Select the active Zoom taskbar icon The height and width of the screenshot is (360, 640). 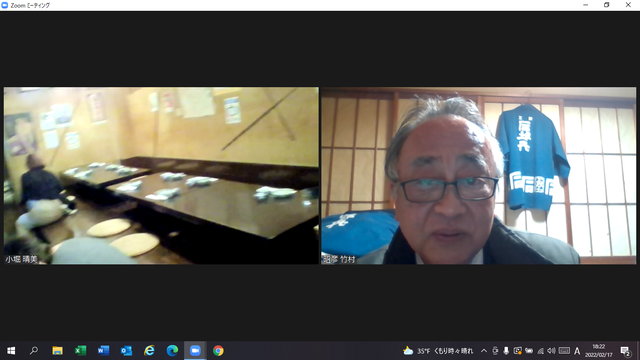coord(195,351)
